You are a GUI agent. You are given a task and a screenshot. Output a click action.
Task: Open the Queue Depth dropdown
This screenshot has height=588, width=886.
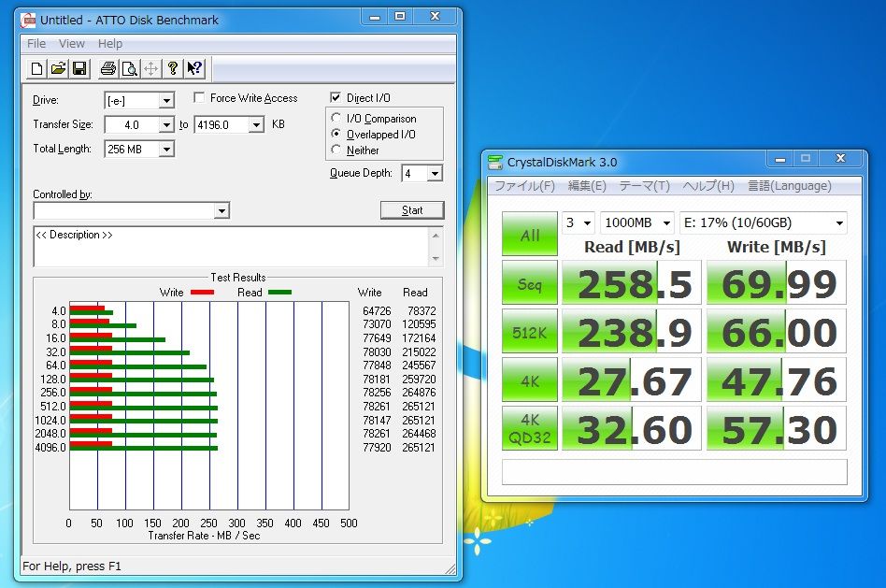click(435, 174)
